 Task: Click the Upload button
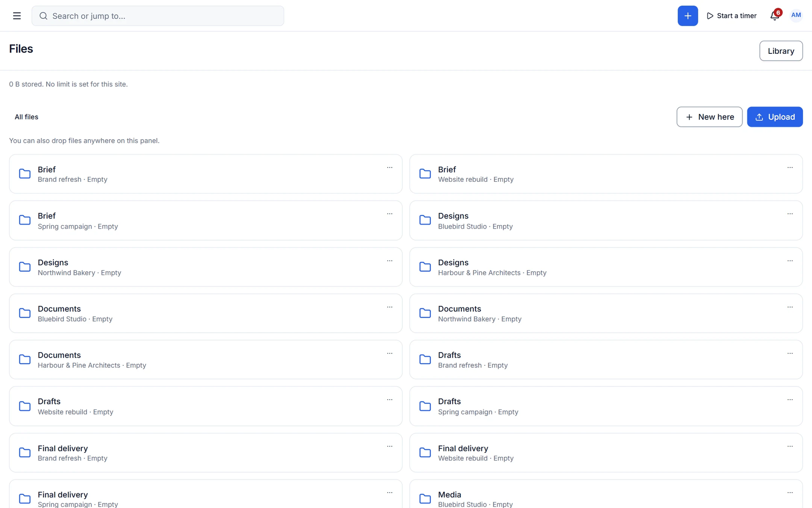click(x=774, y=117)
